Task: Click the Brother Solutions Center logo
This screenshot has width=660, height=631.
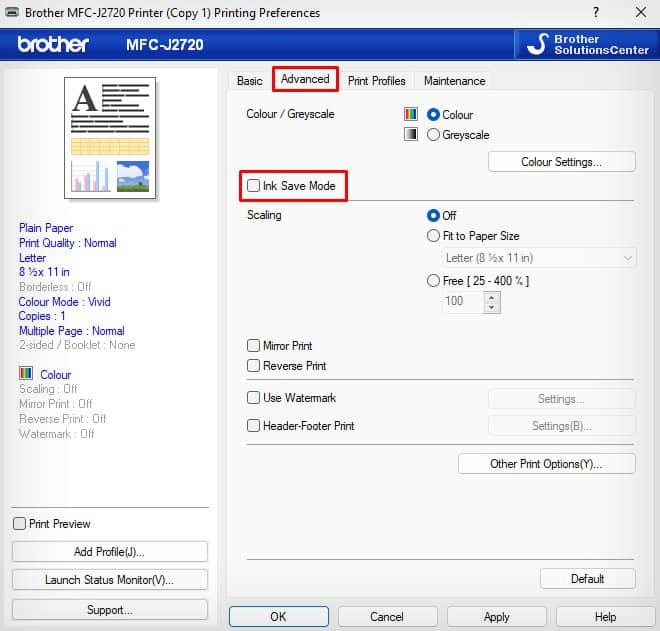Action: point(589,44)
